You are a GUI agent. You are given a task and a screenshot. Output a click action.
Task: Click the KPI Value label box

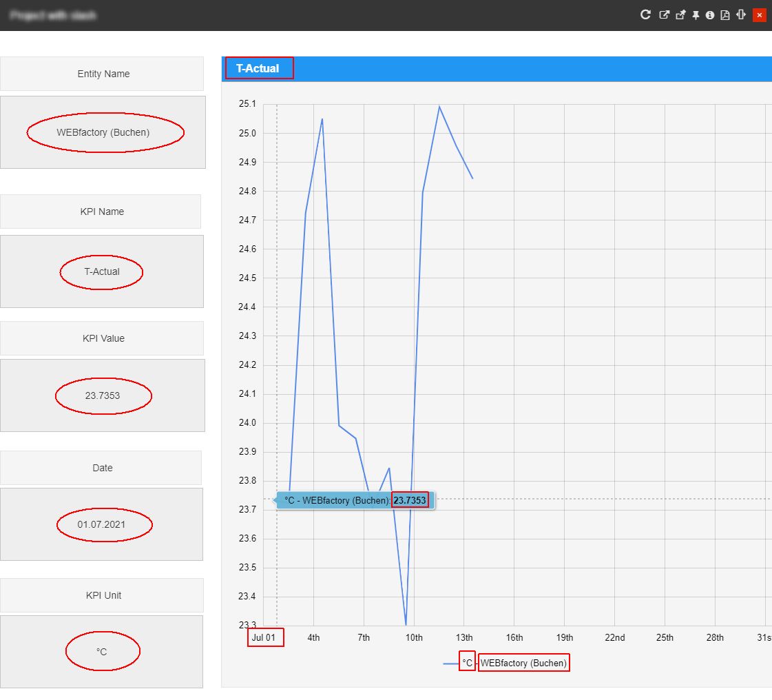coord(102,338)
